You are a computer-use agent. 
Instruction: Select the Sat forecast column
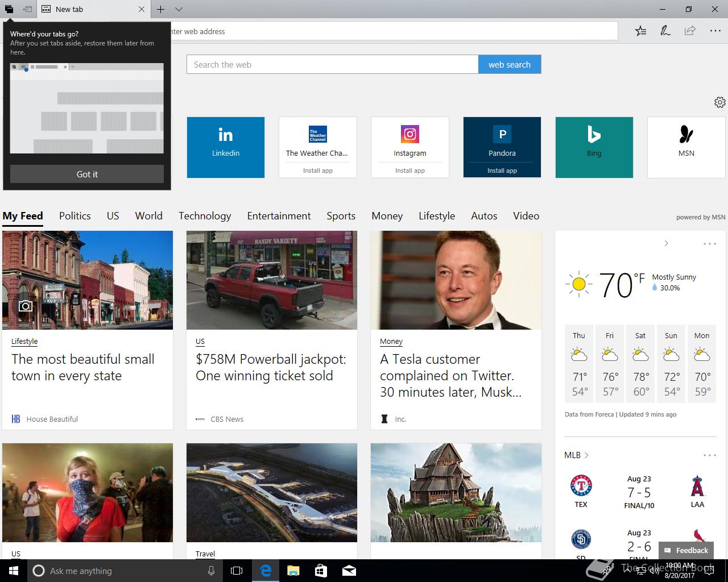(640, 364)
